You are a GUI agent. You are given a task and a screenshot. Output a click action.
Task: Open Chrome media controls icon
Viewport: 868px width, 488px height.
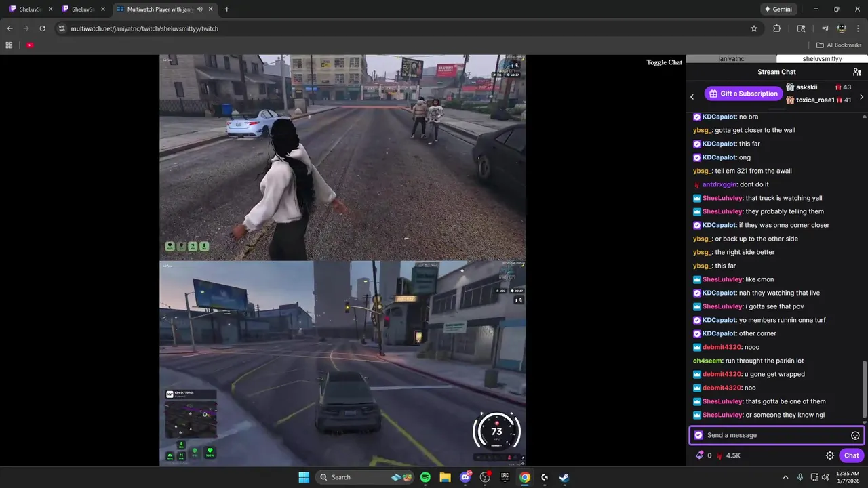coord(825,28)
